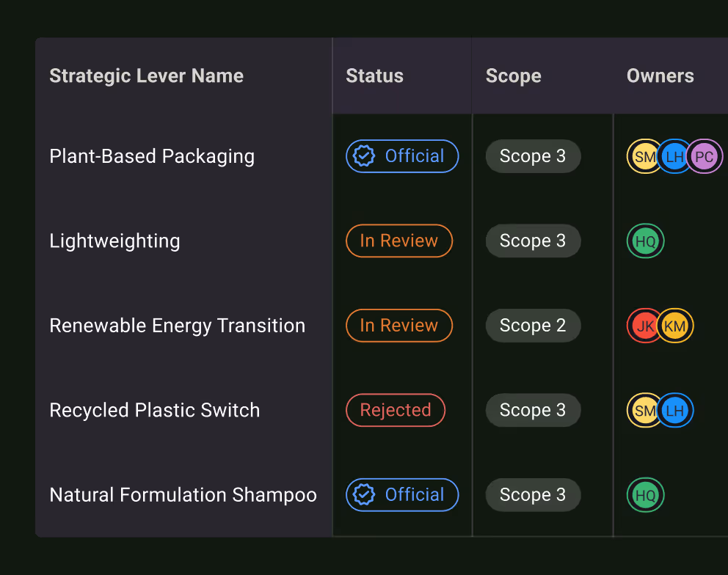Open the Renewable Energy Transition lever
Image resolution: width=728 pixels, height=575 pixels.
point(177,326)
